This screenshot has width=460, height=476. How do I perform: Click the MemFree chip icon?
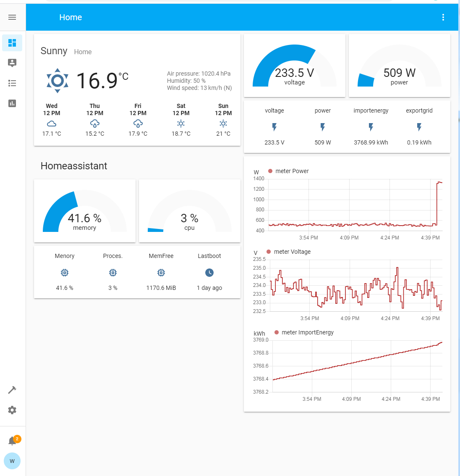click(161, 272)
